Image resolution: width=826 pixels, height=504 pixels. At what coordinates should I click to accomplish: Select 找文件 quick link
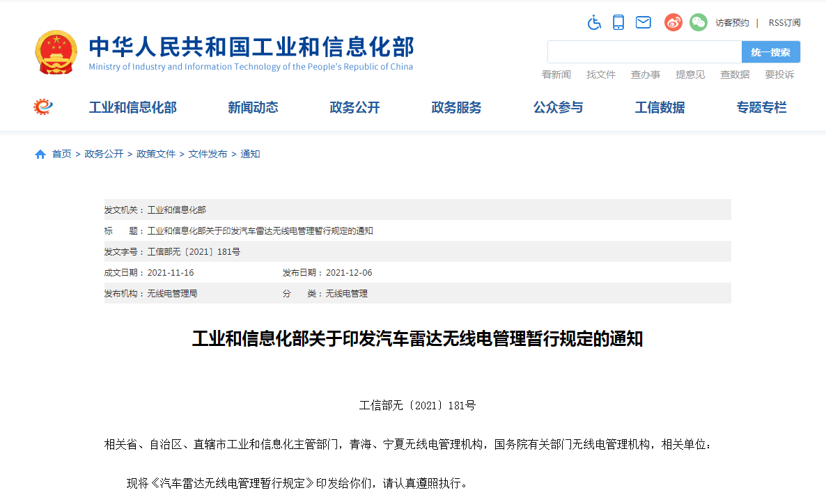(601, 74)
